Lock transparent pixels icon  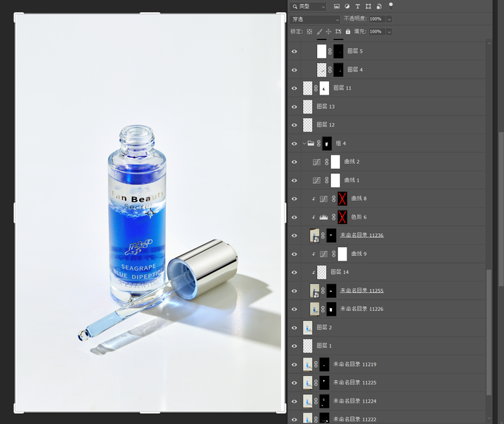(309, 32)
